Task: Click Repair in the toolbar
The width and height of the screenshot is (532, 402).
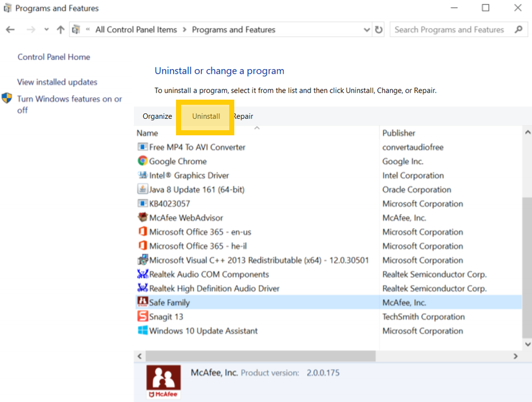Action: point(244,116)
